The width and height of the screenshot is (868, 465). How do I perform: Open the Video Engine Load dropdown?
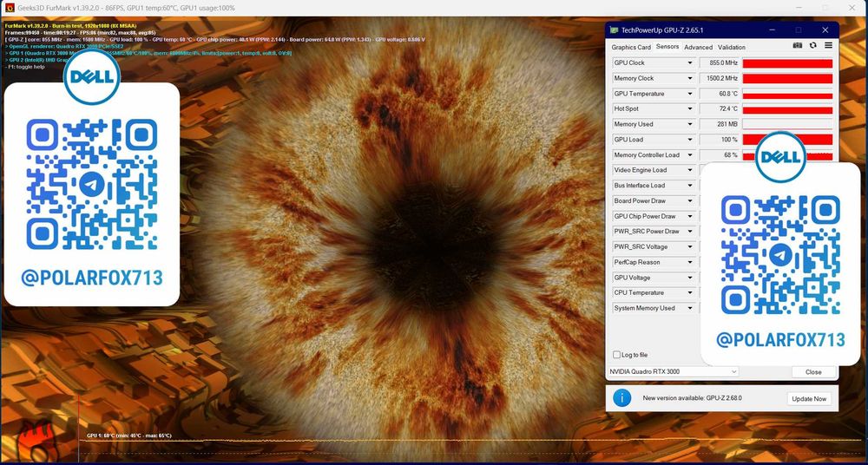point(690,171)
